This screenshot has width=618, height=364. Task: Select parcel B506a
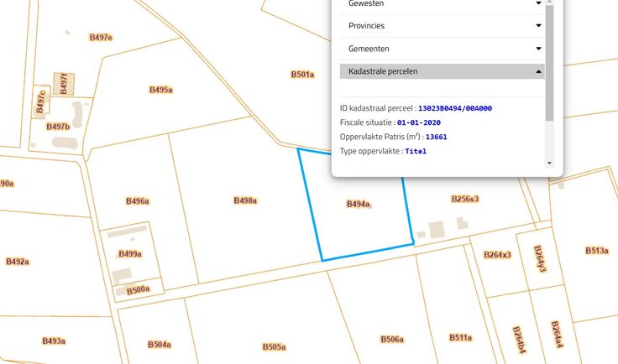point(392,340)
